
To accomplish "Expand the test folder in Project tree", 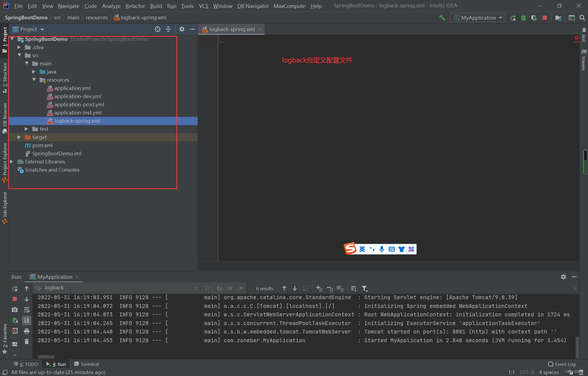I will click(26, 129).
